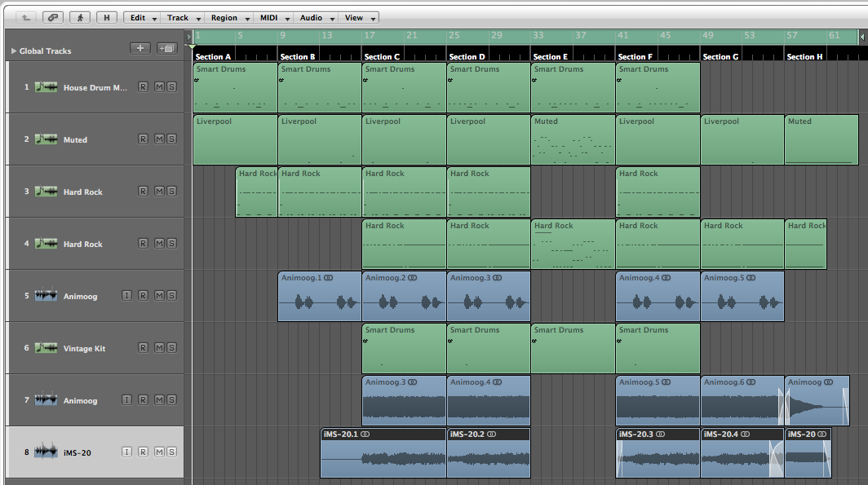Toggle input monitoring on iMS-20 track
The height and width of the screenshot is (485, 868).
click(126, 452)
